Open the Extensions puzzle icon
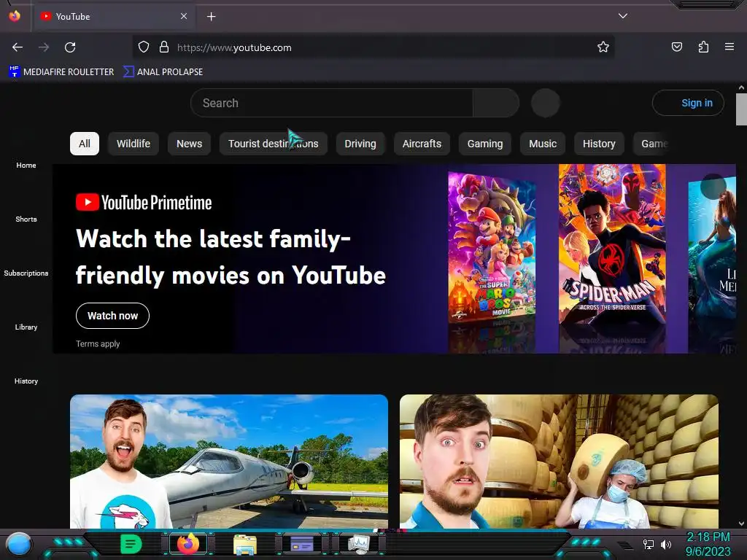The image size is (747, 560). click(x=703, y=47)
